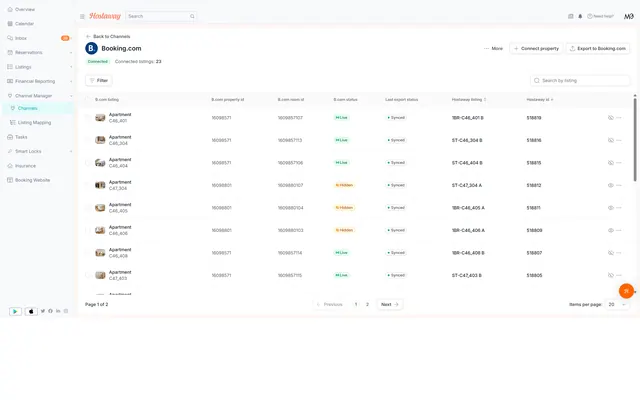Open the orange chat help widget
640x400 pixels.
tap(627, 291)
